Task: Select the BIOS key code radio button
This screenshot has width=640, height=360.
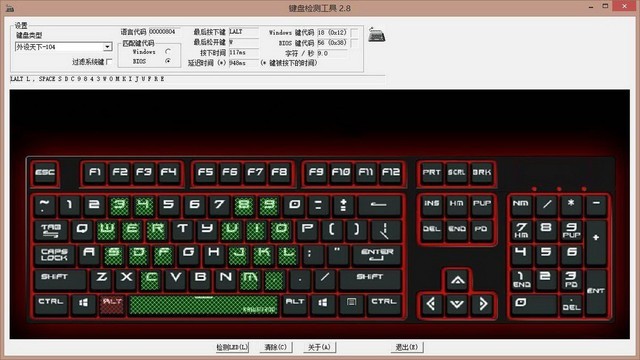Action: point(168,61)
